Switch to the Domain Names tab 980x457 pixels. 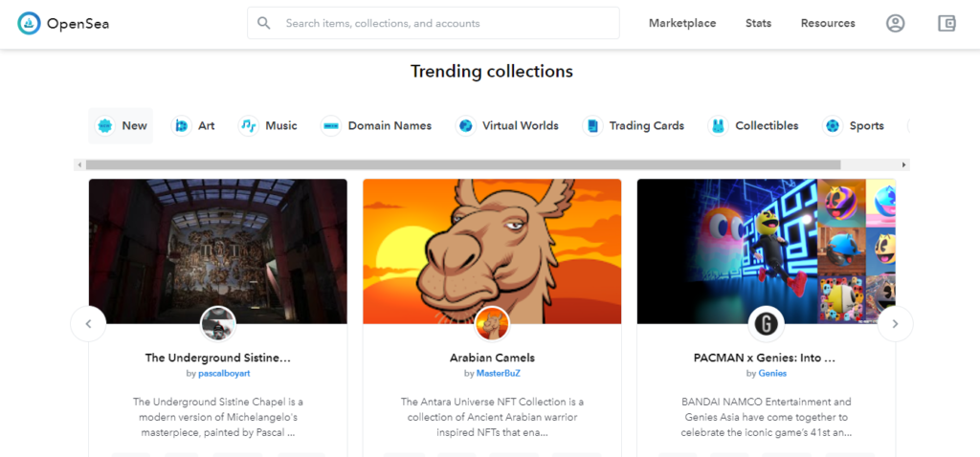[x=376, y=125]
